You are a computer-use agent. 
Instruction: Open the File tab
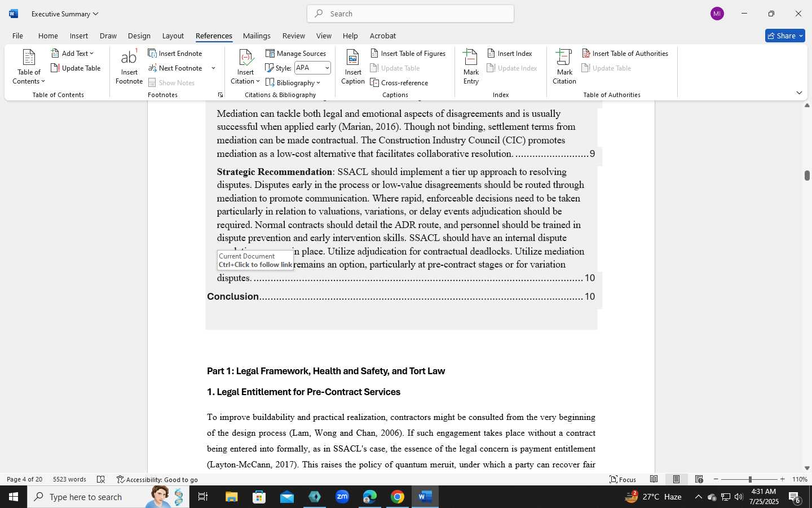pos(17,36)
